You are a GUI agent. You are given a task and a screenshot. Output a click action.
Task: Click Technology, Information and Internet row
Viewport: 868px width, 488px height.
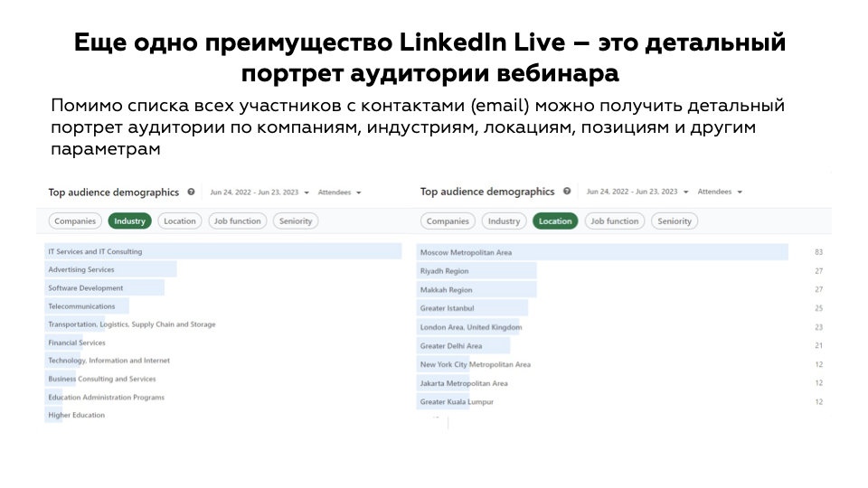tap(108, 361)
